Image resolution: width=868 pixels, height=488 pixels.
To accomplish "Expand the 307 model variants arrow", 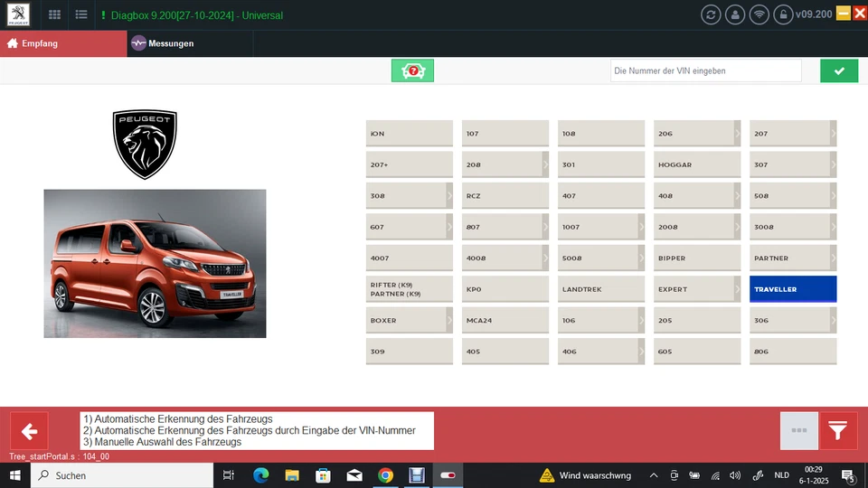I will coord(833,164).
